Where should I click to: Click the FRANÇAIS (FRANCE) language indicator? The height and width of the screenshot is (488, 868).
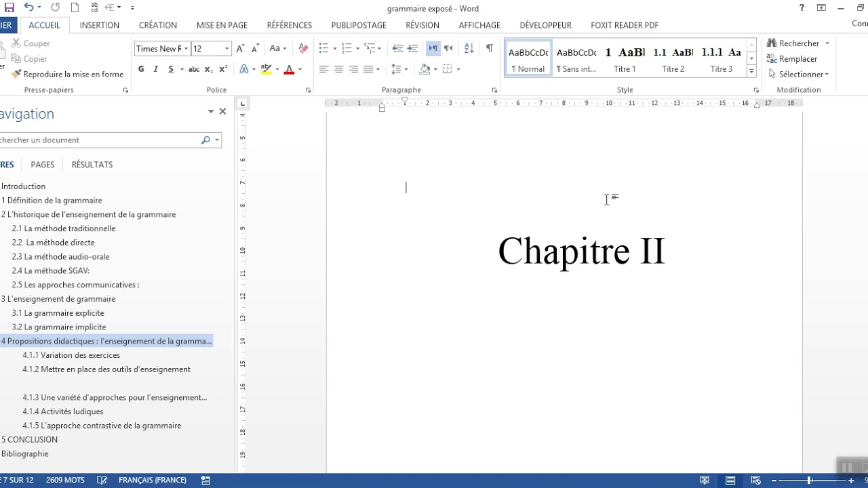[x=153, y=480]
